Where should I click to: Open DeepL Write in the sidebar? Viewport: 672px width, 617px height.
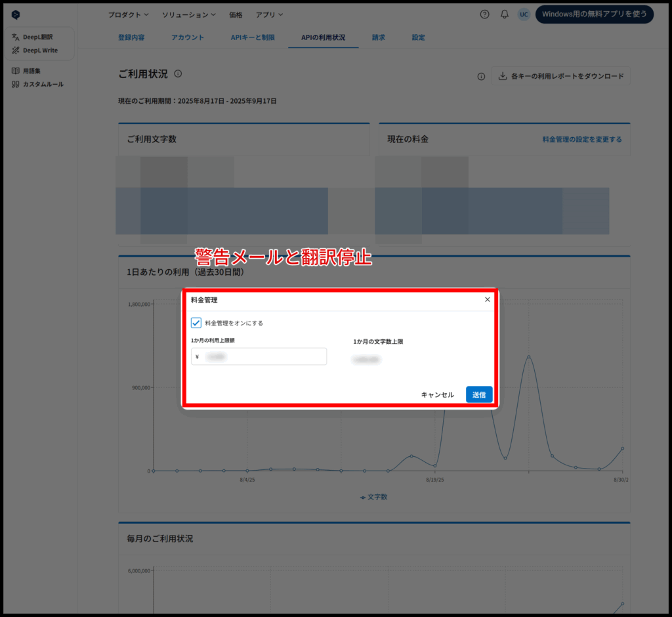35,50
